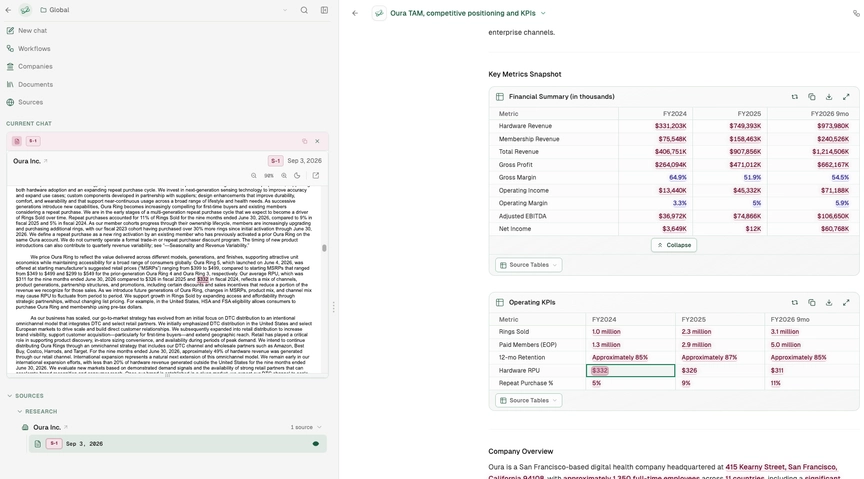Click the Financial Summary table icon
The height and width of the screenshot is (479, 864).
tap(500, 97)
